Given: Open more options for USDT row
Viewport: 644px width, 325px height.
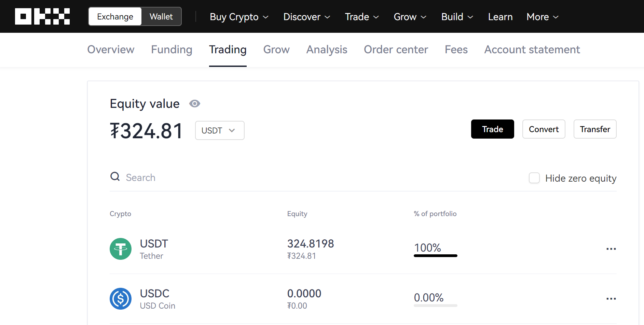Looking at the screenshot, I should pyautogui.click(x=611, y=249).
